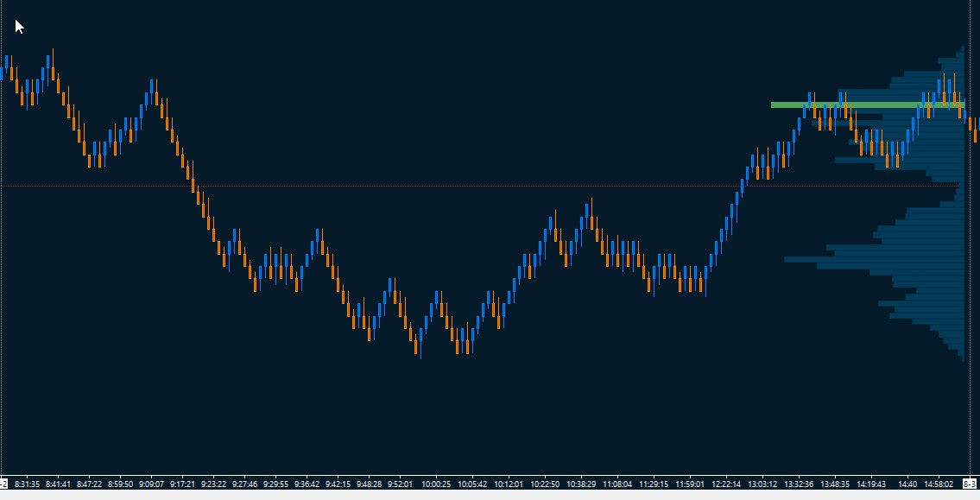
Task: Click the 9:48:28 time axis label
Action: 369,484
